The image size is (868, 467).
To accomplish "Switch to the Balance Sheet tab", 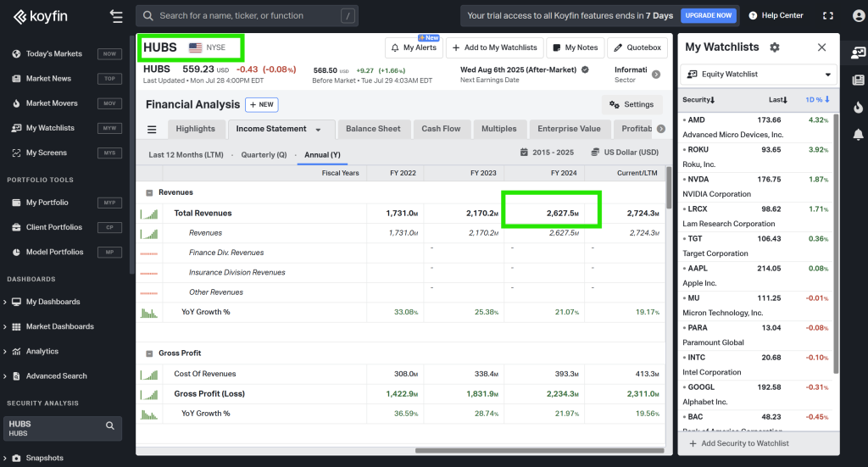I will (373, 129).
